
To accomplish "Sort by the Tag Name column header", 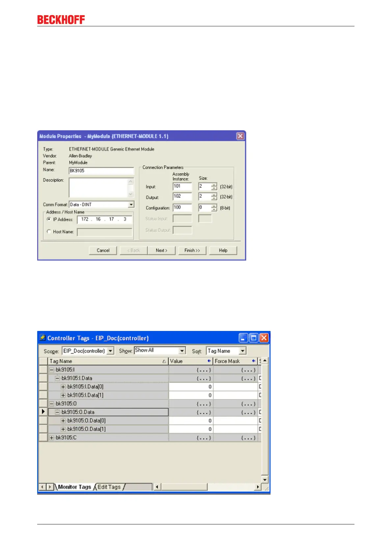I will click(x=108, y=361).
